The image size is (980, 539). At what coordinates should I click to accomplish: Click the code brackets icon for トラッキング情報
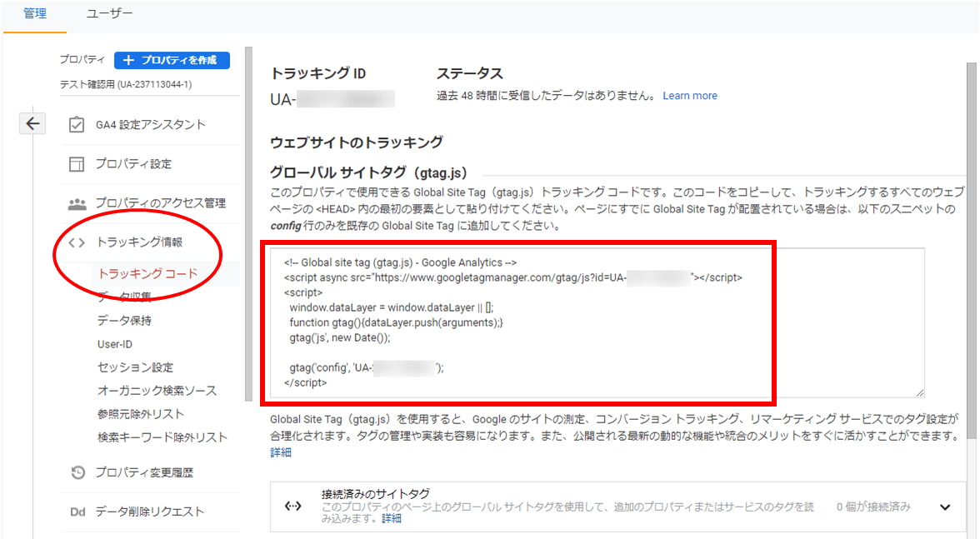tap(77, 243)
